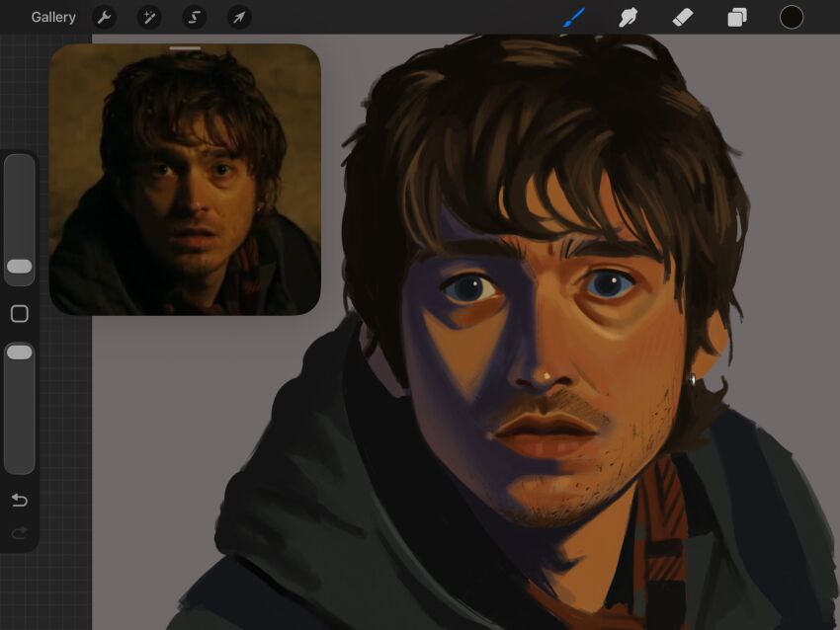The image size is (840, 630).
Task: Activate the Selection tool
Action: tap(194, 17)
